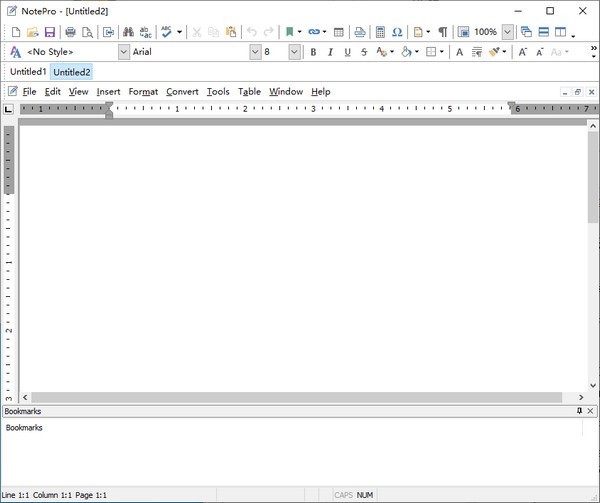This screenshot has height=503, width=600.
Task: Open spell check options dropdown arrow
Action: [179, 32]
